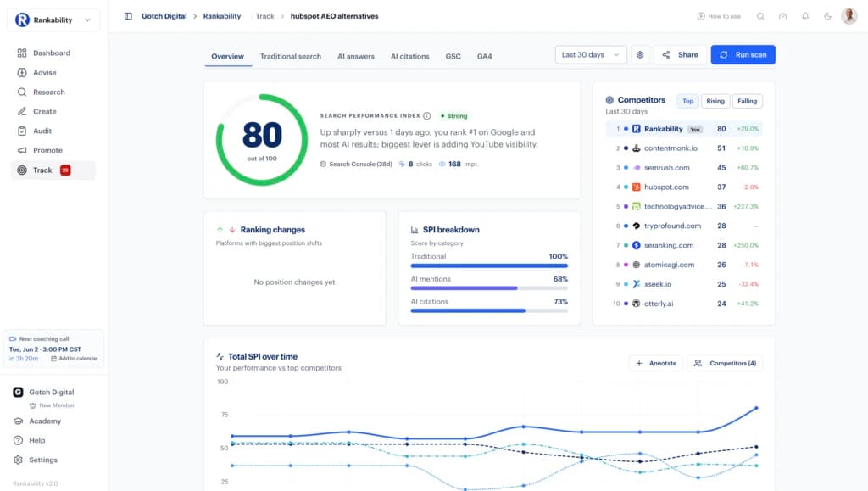Expand the Rankability workspace dropdown

click(x=53, y=20)
